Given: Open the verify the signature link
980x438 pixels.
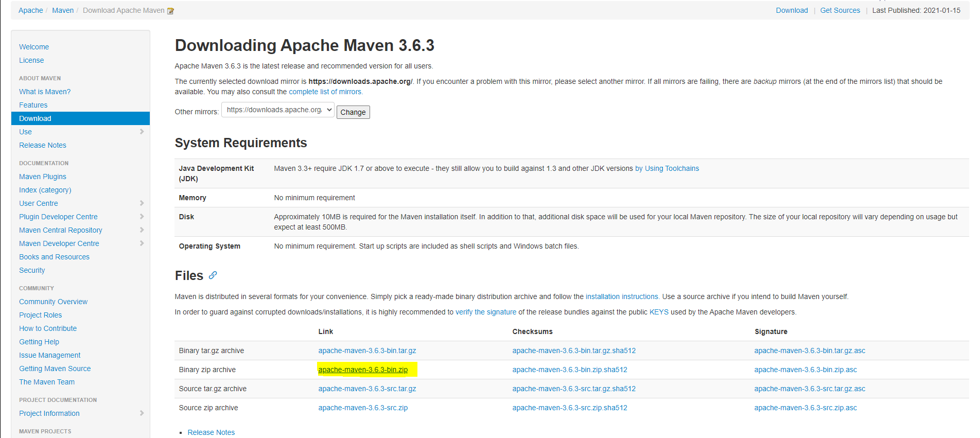Looking at the screenshot, I should 486,312.
